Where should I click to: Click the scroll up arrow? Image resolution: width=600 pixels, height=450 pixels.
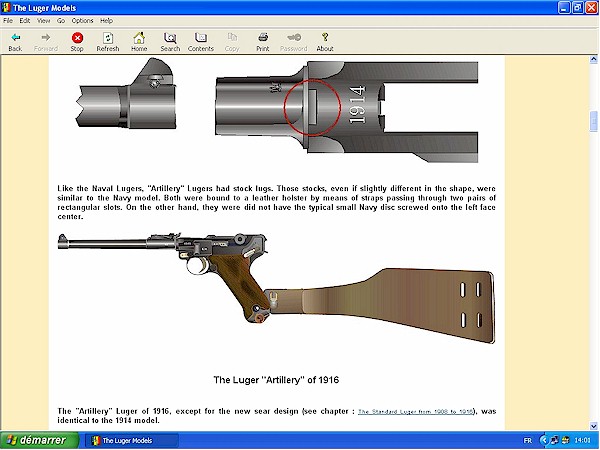coord(593,60)
